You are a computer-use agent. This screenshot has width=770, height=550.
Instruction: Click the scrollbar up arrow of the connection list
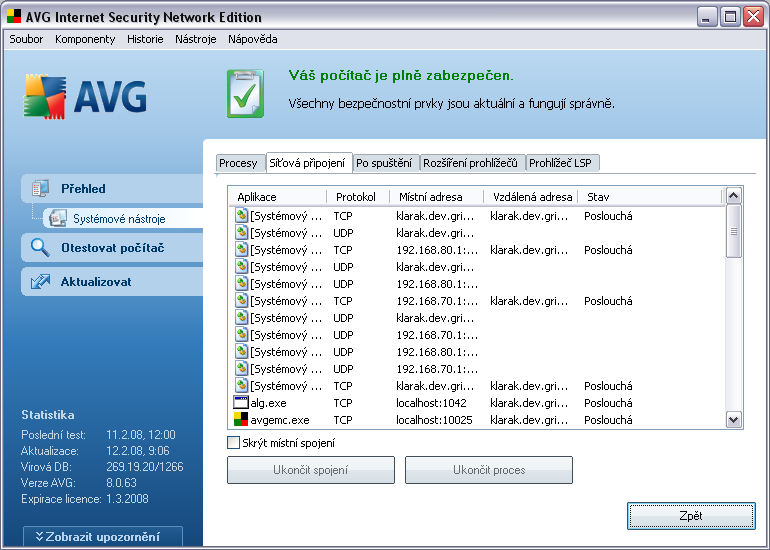734,196
